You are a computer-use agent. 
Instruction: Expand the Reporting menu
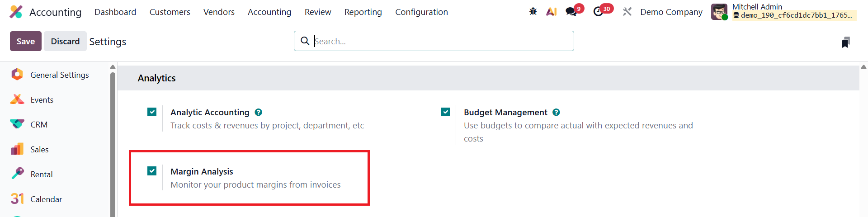[363, 12]
